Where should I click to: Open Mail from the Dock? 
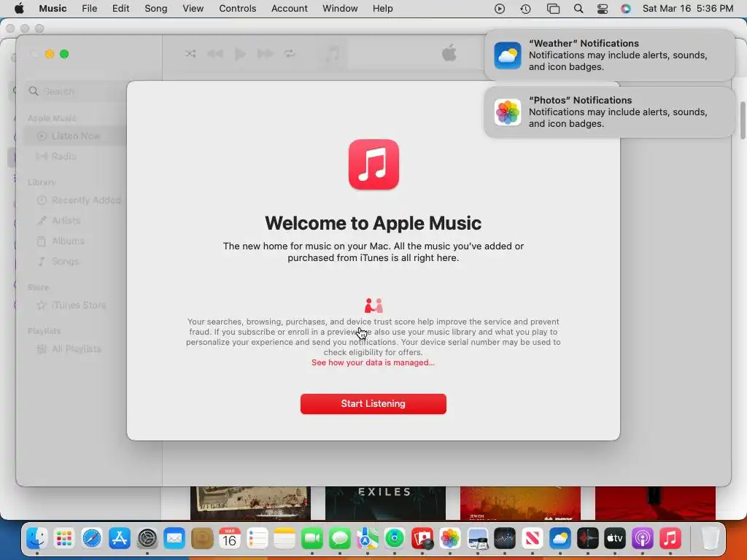(174, 539)
